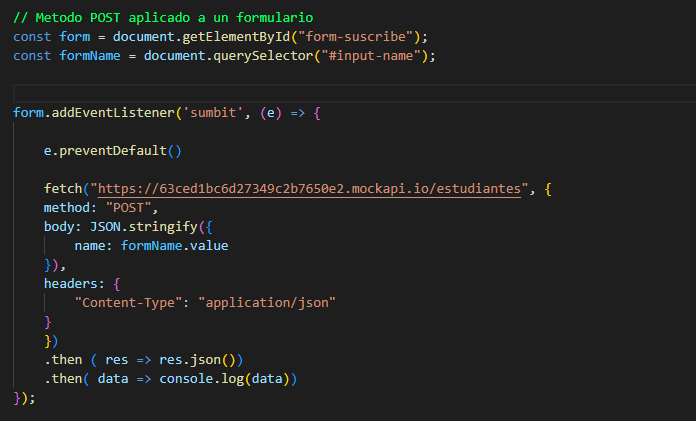Image resolution: width=696 pixels, height=421 pixels.
Task: Click the formName variable in its const declaration
Action: pyautogui.click(x=90, y=56)
